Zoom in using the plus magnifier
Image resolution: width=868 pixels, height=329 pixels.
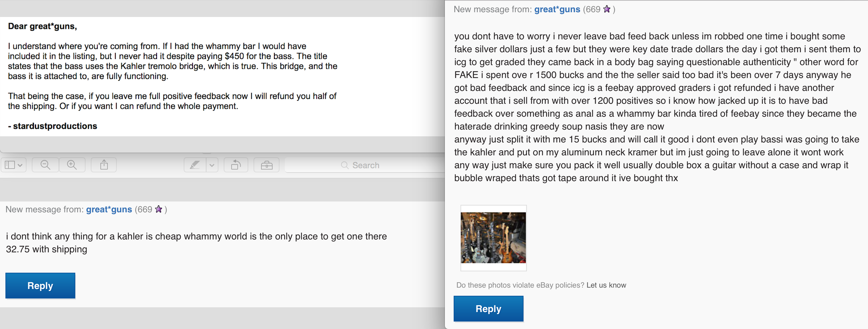coord(72,165)
